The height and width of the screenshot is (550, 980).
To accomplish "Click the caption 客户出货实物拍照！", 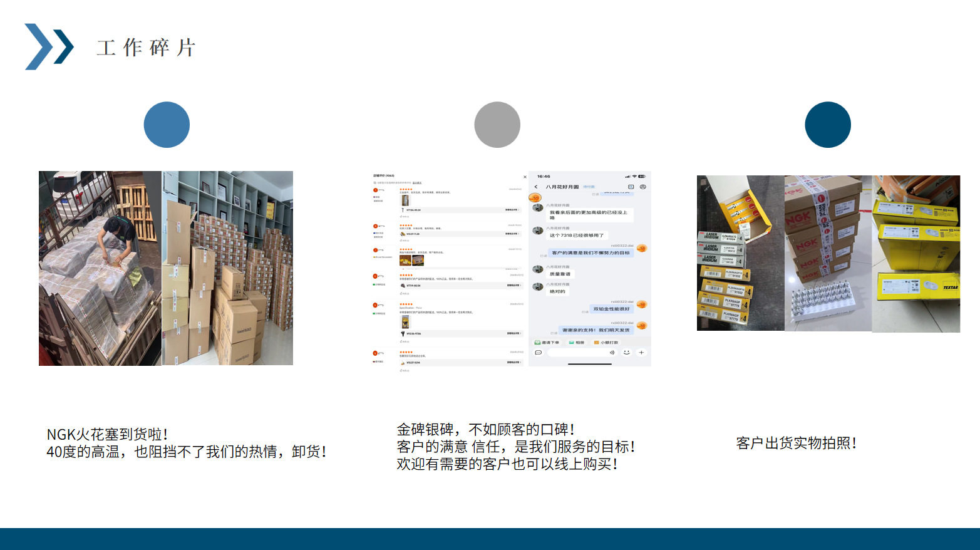I will pyautogui.click(x=797, y=444).
